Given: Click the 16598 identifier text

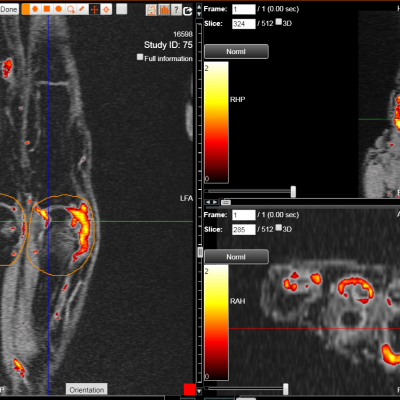Looking at the screenshot, I should pos(183,34).
